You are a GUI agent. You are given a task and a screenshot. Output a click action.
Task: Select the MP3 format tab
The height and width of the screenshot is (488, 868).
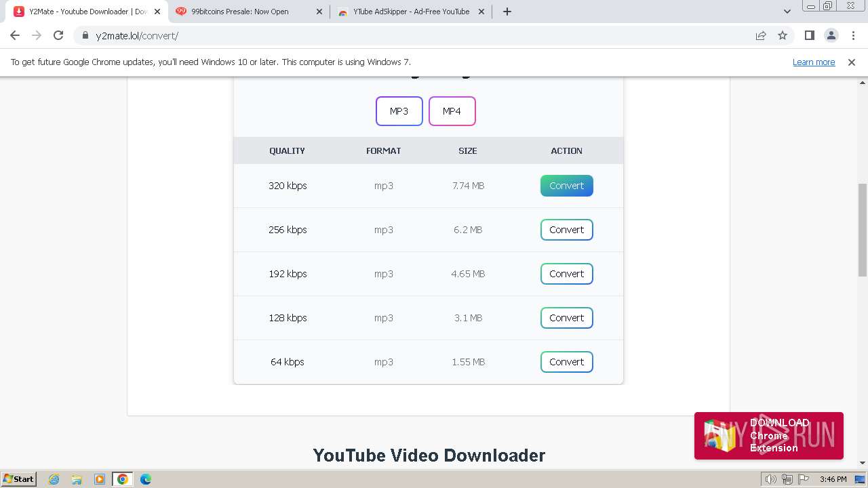(x=399, y=111)
